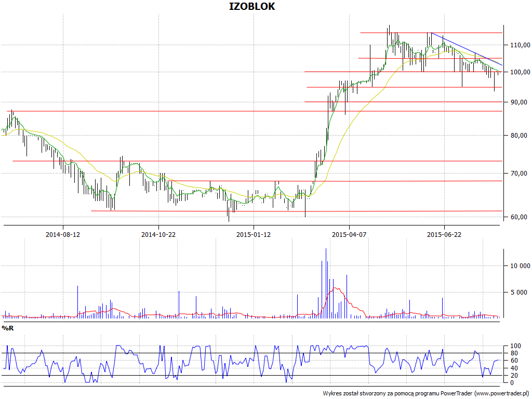
Task: Open the PowerTrader website credit text
Action: pyautogui.click(x=426, y=393)
